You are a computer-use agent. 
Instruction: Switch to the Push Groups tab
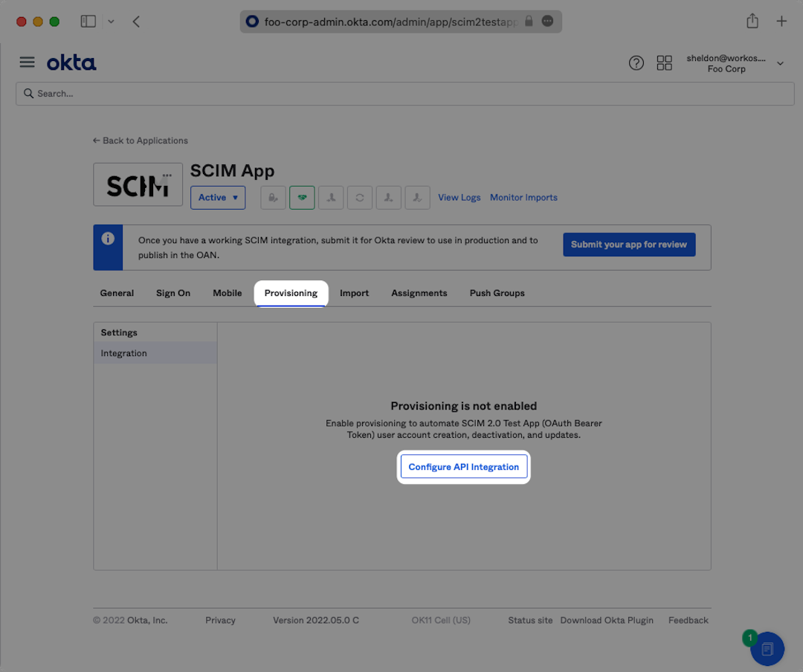497,293
